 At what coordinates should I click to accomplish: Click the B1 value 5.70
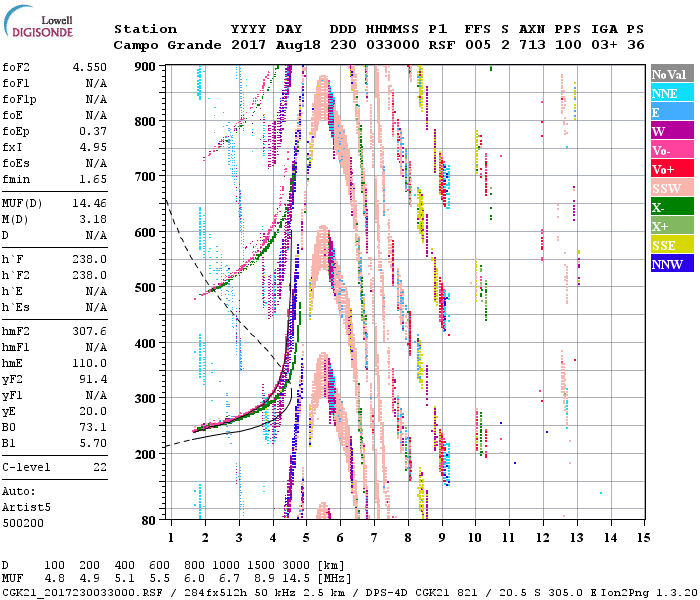coord(93,443)
